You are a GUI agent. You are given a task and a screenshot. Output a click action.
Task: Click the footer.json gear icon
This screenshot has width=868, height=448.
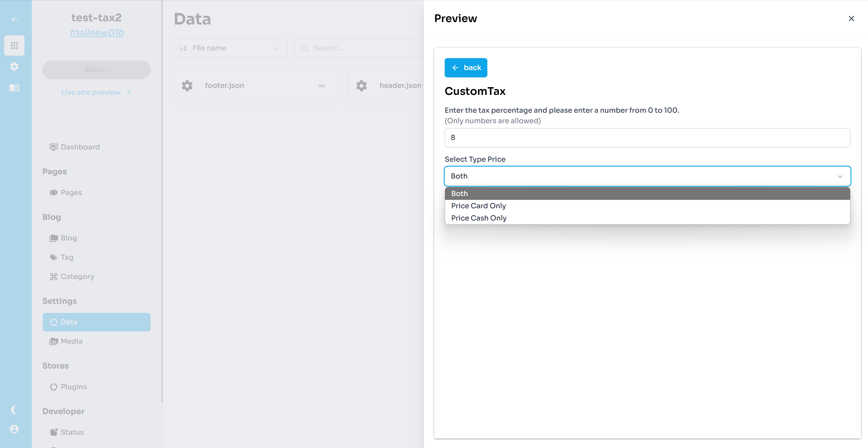pos(187,86)
